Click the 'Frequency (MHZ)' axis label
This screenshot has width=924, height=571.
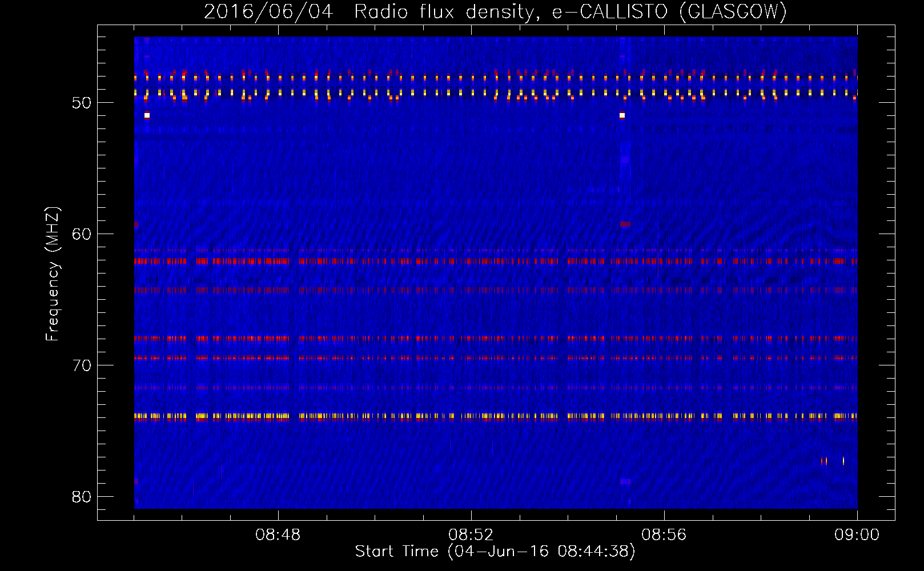pos(53,274)
